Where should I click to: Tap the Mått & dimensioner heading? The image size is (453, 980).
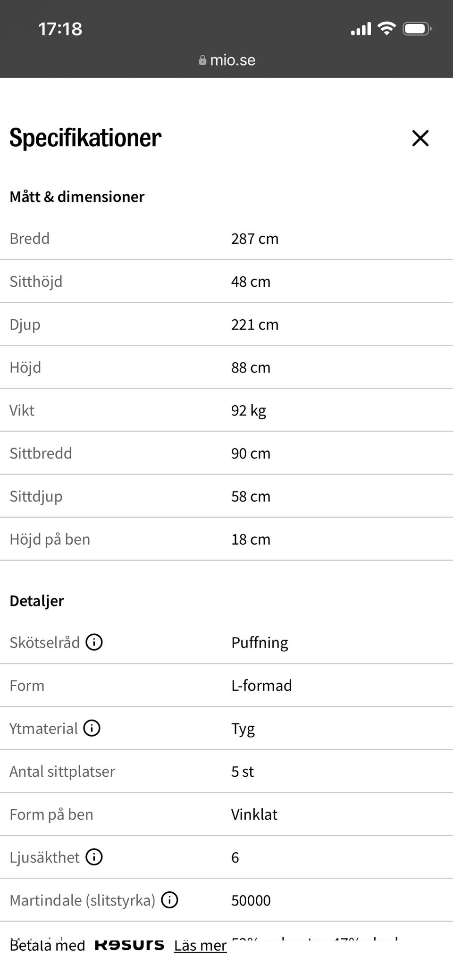(x=77, y=197)
